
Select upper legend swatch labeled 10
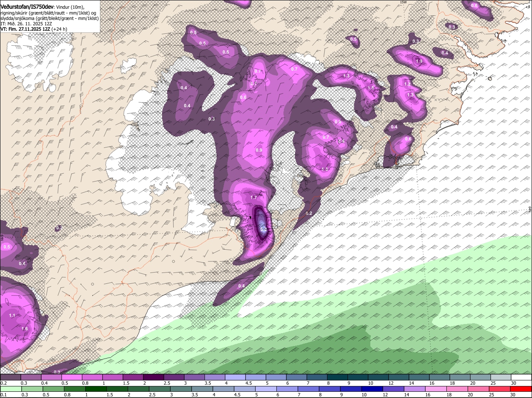[378, 377]
